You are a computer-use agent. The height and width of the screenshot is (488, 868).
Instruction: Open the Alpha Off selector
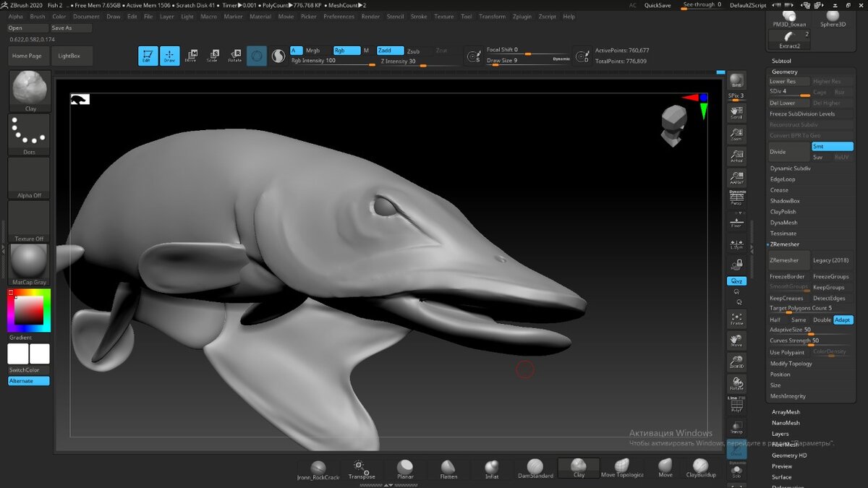29,178
